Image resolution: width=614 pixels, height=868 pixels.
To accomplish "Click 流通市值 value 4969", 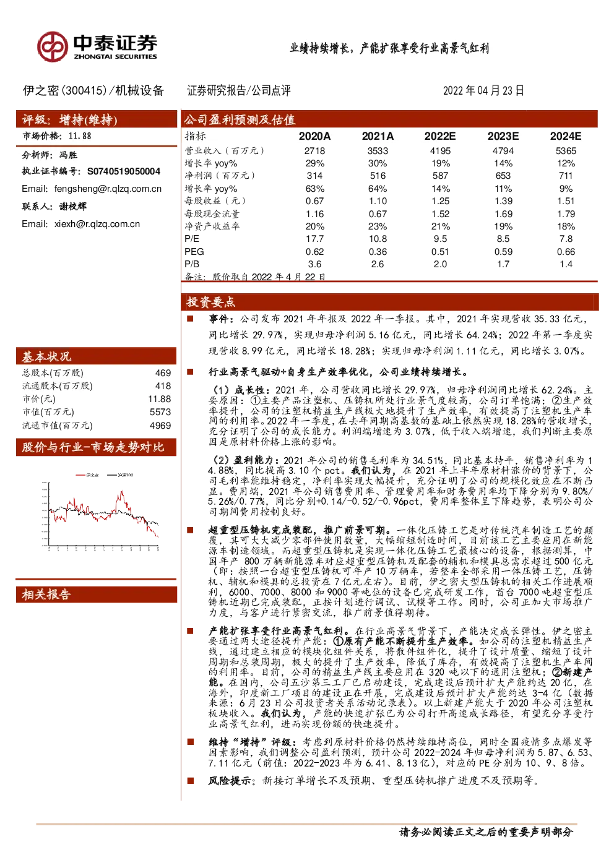I will [x=160, y=426].
